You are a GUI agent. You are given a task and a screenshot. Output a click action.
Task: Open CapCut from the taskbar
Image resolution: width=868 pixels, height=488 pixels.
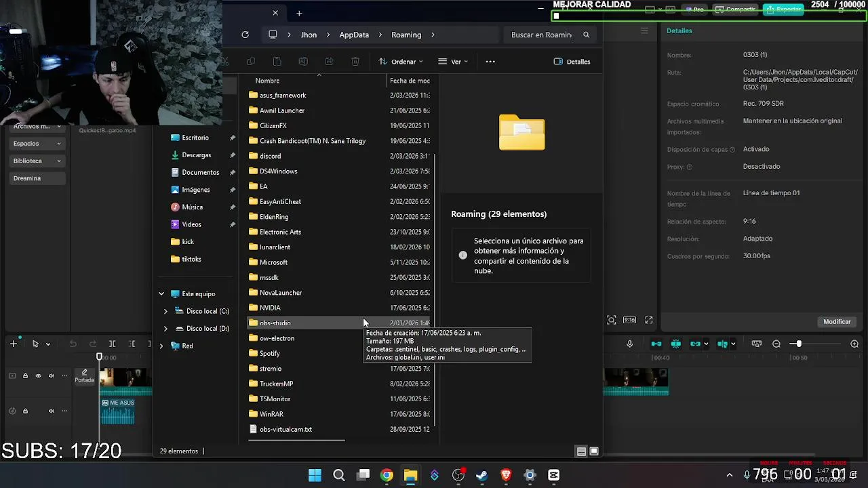coord(554,475)
